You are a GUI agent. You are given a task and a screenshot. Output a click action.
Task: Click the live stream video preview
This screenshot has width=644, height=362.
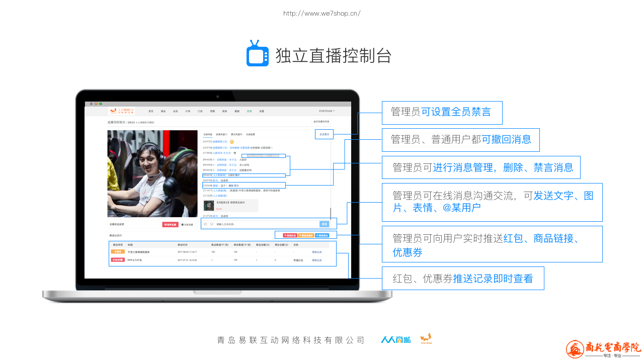[152, 173]
